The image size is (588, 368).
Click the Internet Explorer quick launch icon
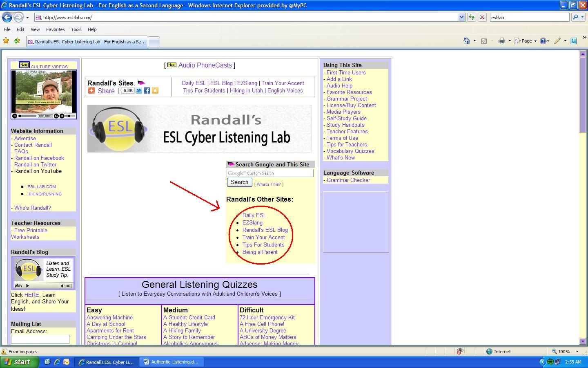(57, 362)
